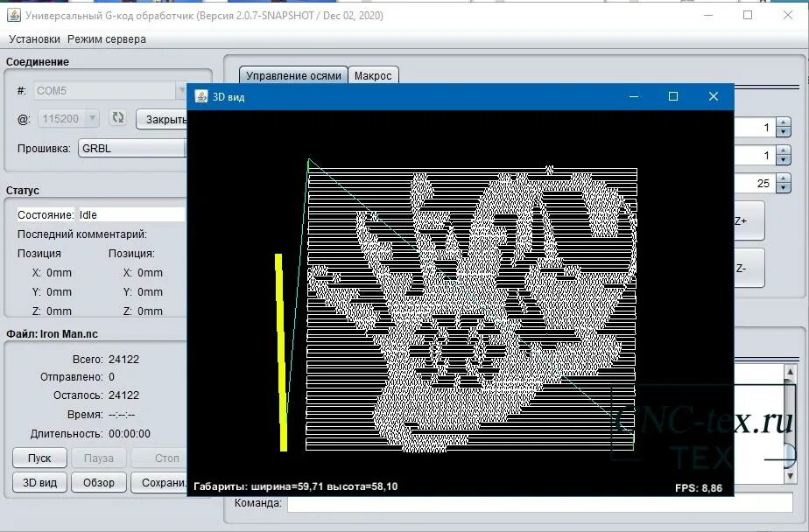Click the Сохранить button

(x=159, y=482)
